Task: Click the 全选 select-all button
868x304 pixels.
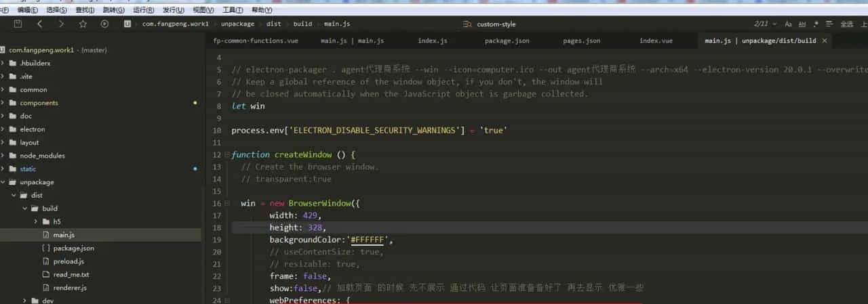Action: (847, 24)
